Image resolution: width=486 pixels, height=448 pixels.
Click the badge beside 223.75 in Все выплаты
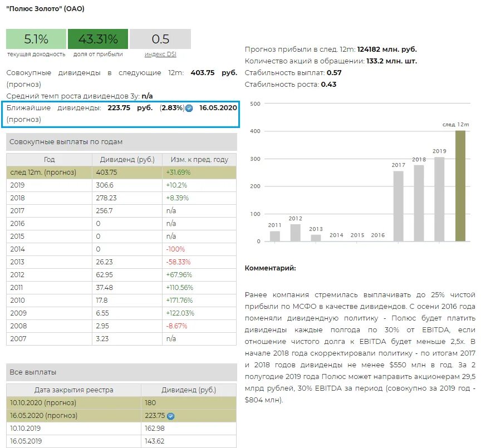coord(170,416)
